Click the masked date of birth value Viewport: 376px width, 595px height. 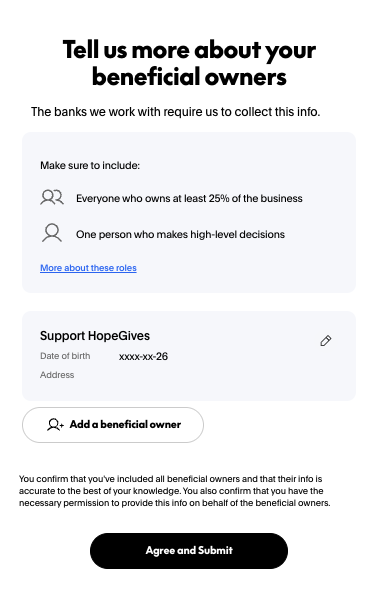coord(143,356)
